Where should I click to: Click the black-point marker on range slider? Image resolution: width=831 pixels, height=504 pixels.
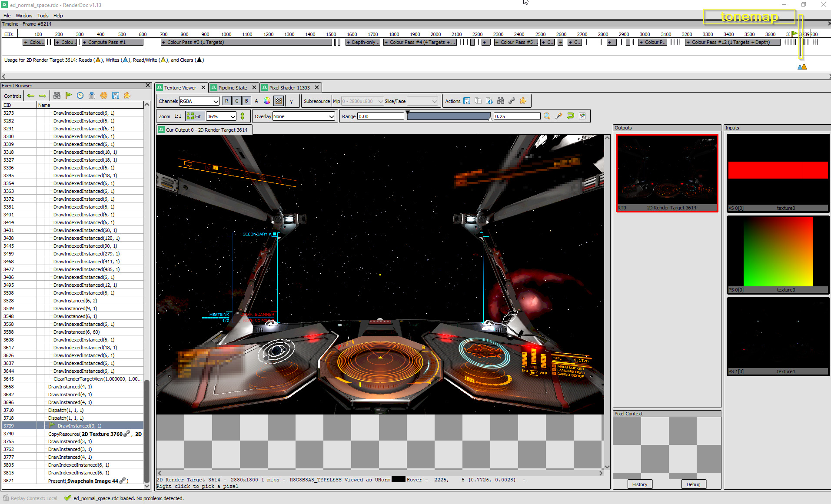[408, 113]
